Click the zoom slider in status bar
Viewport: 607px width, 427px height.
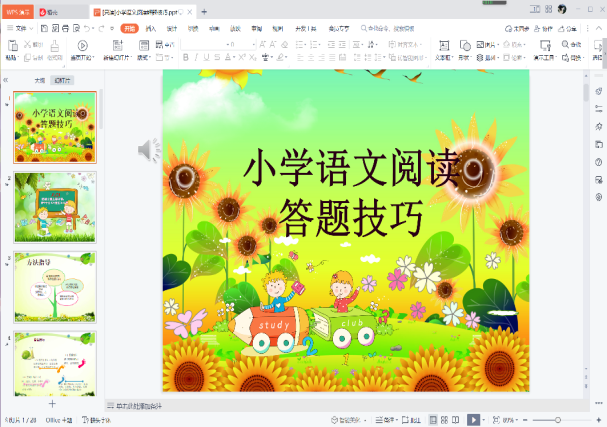pyautogui.click(x=557, y=420)
